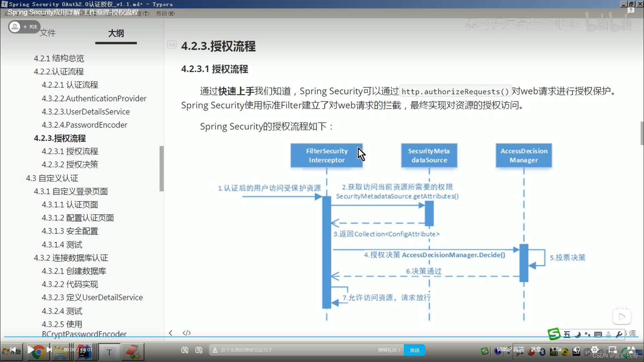This screenshot has height=362, width=644.
Task: Toggle source code mode icon
Action: [x=186, y=333]
